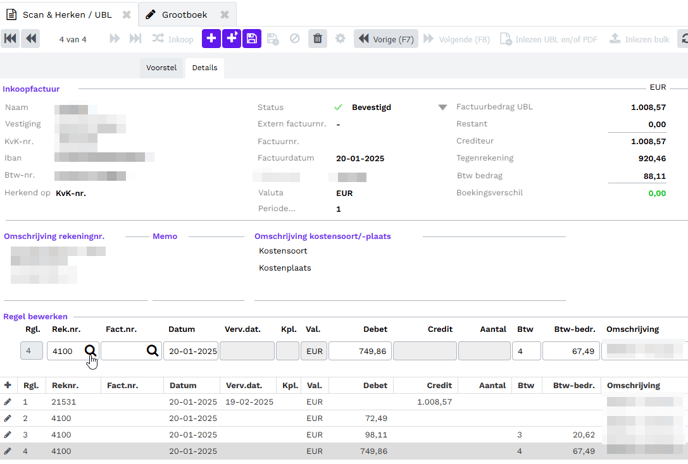Click the Datum field 20-01-2025 in edit row
This screenshot has width=688, height=464.
click(x=191, y=351)
